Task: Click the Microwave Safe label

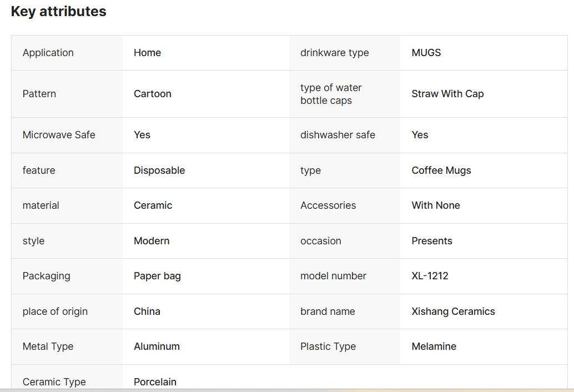Action: tap(59, 135)
